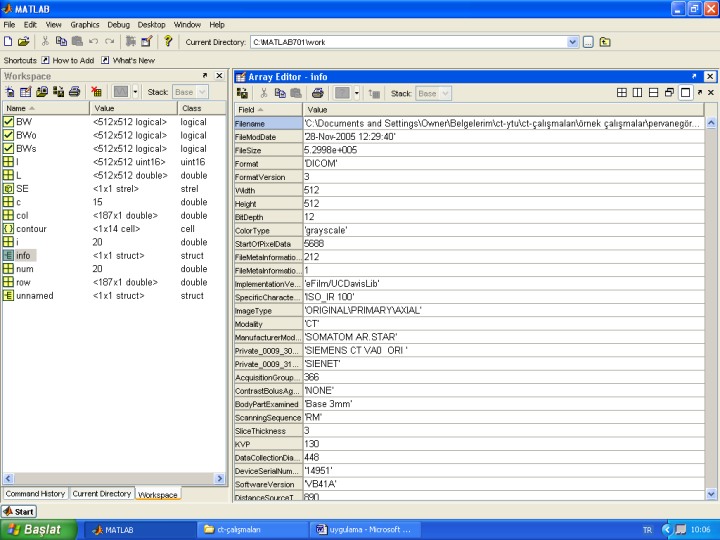Open the Stack dropdown in Workspace toolbar

(201, 92)
